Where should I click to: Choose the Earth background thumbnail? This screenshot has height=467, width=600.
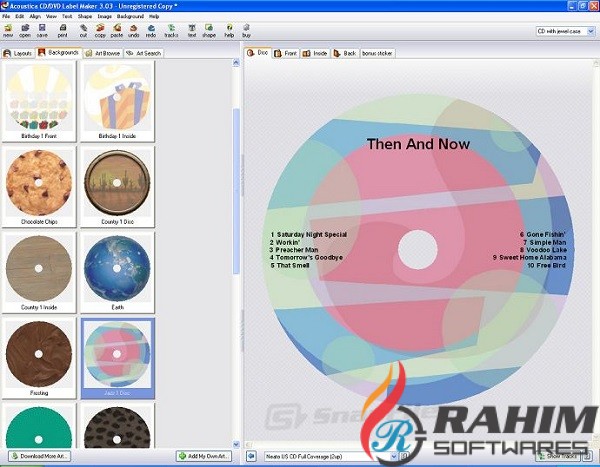click(x=117, y=273)
